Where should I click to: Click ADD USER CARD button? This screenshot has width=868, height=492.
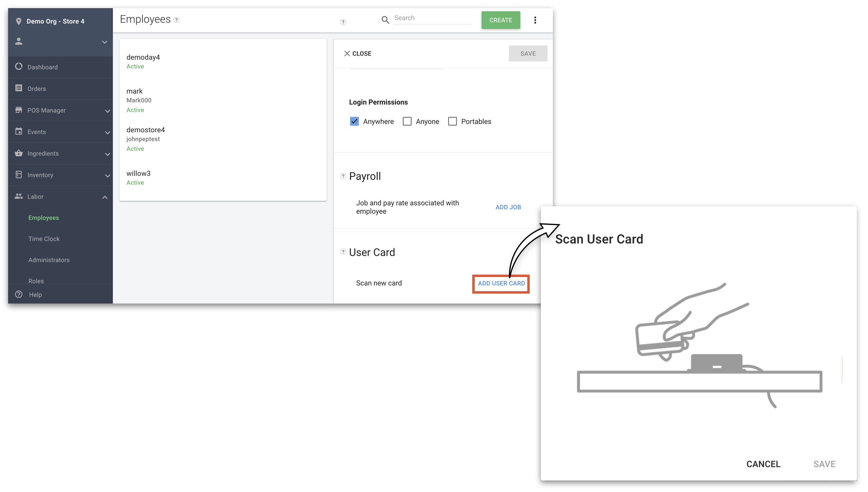pos(501,283)
